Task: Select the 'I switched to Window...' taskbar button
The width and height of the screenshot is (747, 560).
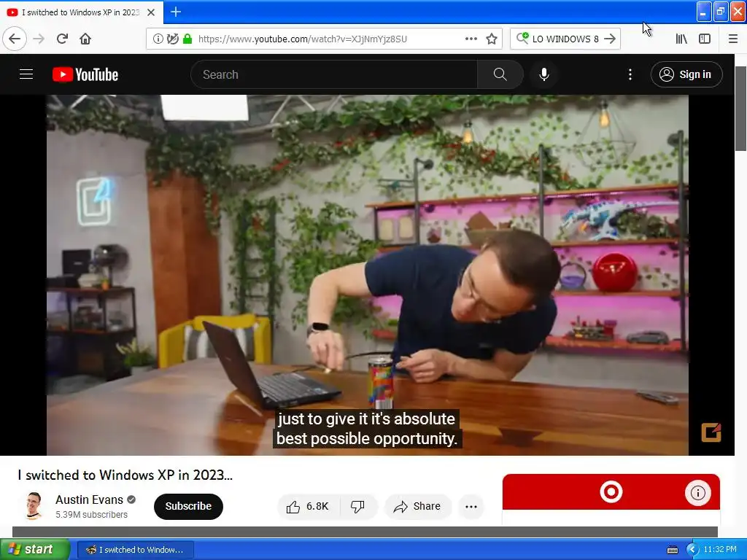Action: click(x=135, y=550)
